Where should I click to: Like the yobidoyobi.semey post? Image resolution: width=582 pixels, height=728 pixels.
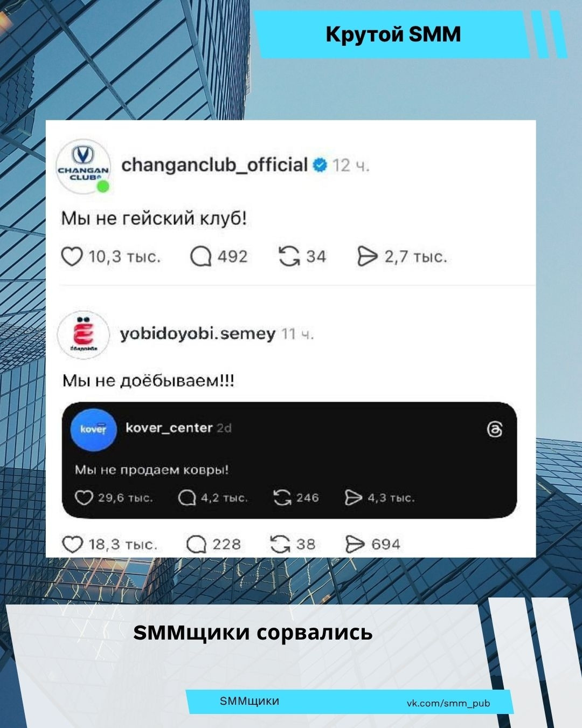tap(73, 544)
